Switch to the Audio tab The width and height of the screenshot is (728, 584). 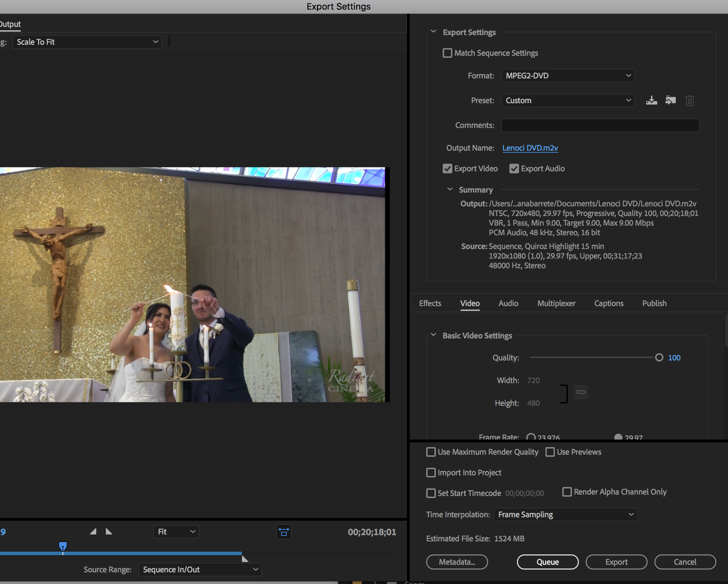[x=508, y=303]
